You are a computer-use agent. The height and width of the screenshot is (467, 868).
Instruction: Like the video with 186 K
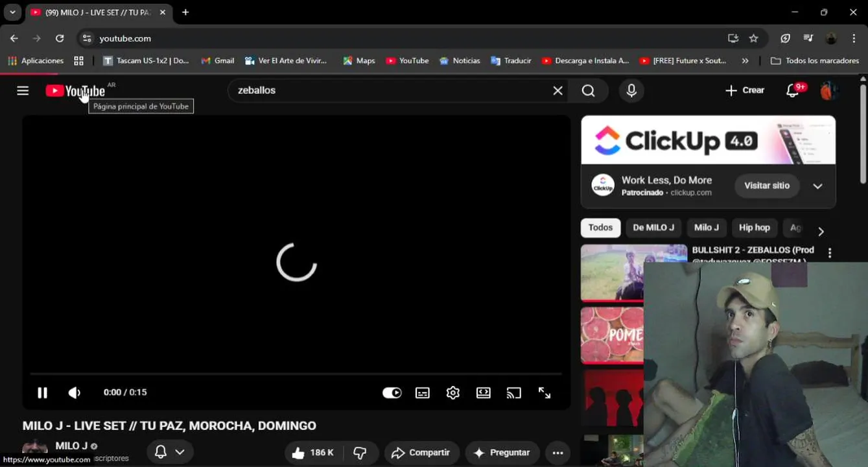[x=312, y=453]
